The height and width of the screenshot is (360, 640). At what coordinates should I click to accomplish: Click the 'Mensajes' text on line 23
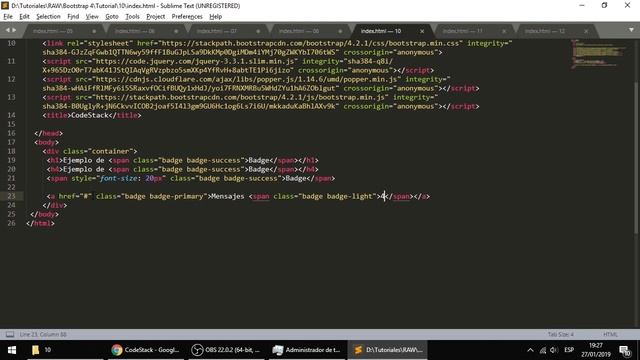[x=227, y=196]
